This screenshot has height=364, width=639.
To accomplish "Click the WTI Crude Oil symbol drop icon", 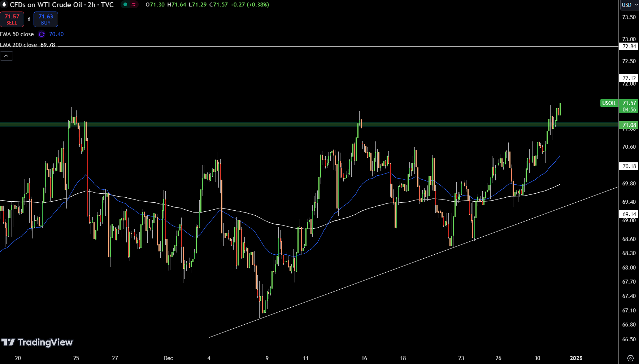I will point(4,5).
